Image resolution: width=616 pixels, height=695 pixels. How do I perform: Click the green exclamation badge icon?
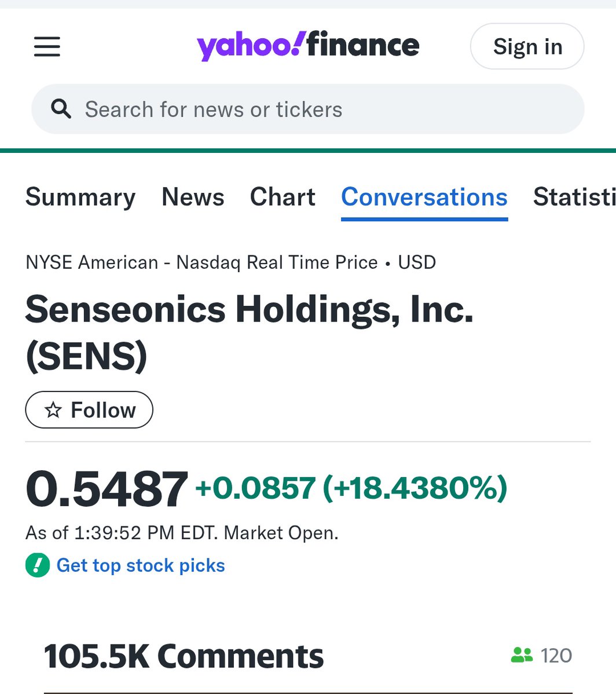[x=38, y=565]
